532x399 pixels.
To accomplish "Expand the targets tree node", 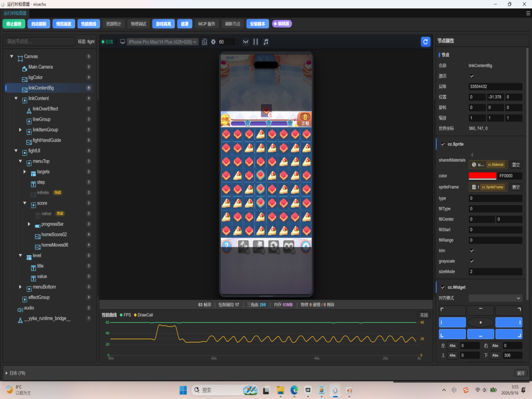I will 25,172.
